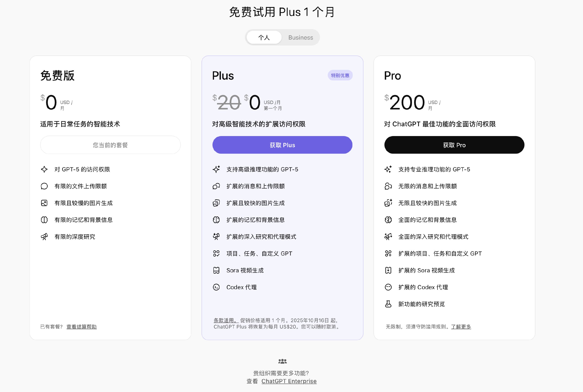Click text 已有套餐?
Viewport: 583px width, 392px height.
pyautogui.click(x=51, y=327)
